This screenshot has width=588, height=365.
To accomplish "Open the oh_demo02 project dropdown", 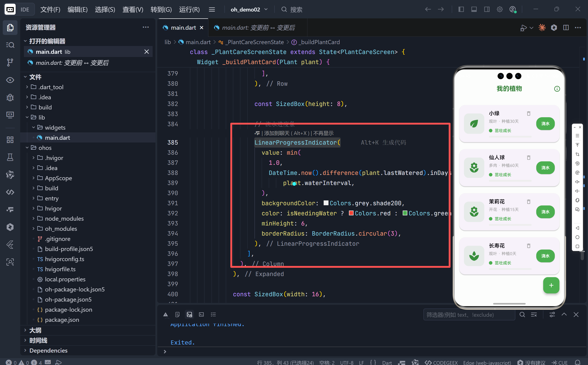I will pos(249,9).
